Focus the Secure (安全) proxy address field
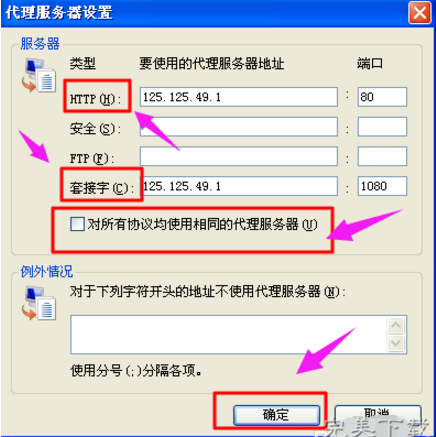The height and width of the screenshot is (437, 436). [239, 127]
